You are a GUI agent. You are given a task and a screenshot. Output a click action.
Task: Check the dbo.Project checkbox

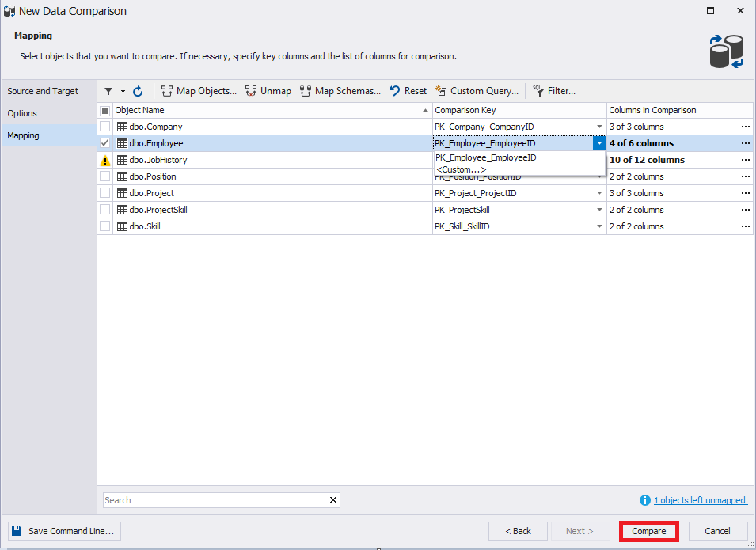pos(104,193)
